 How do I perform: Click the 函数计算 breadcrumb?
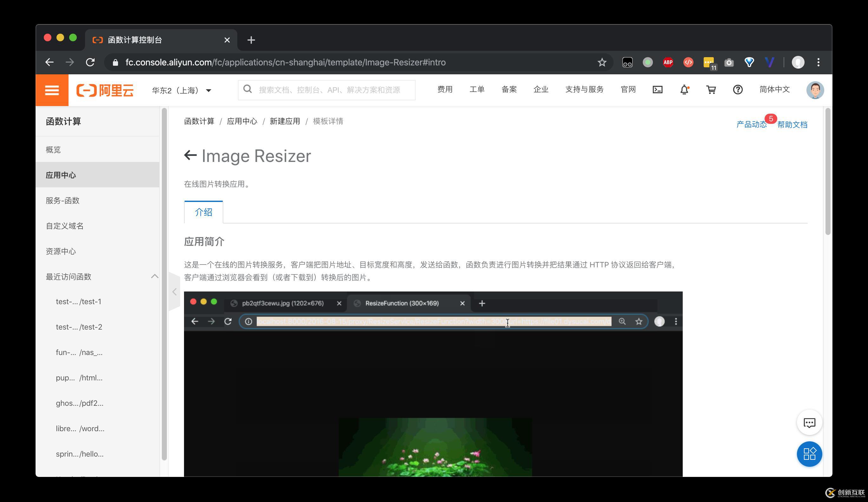tap(199, 121)
